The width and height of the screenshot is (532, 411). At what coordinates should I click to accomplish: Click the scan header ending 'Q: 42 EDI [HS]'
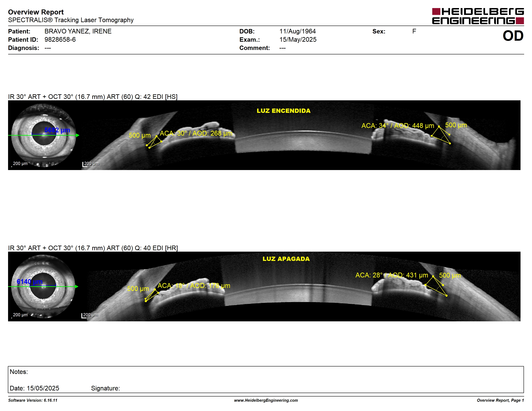pos(93,97)
